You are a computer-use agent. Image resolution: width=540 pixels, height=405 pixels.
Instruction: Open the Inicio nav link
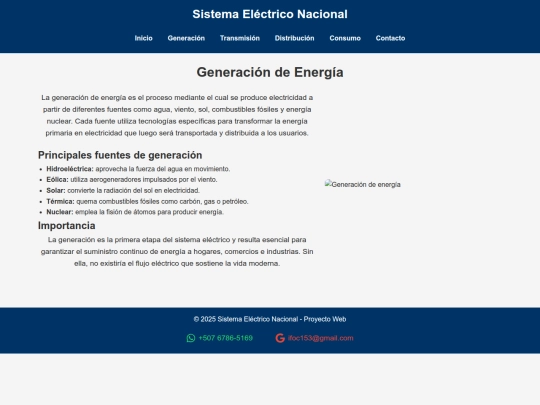click(x=144, y=38)
